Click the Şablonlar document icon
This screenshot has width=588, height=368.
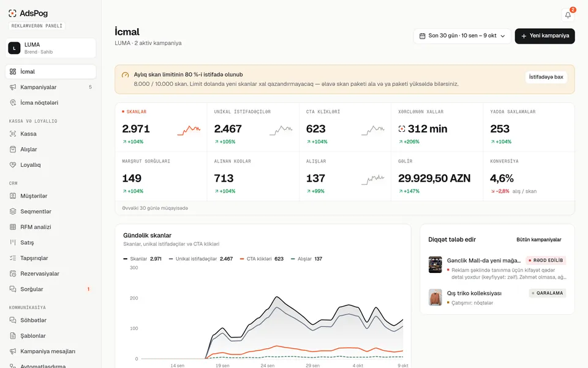(x=13, y=335)
